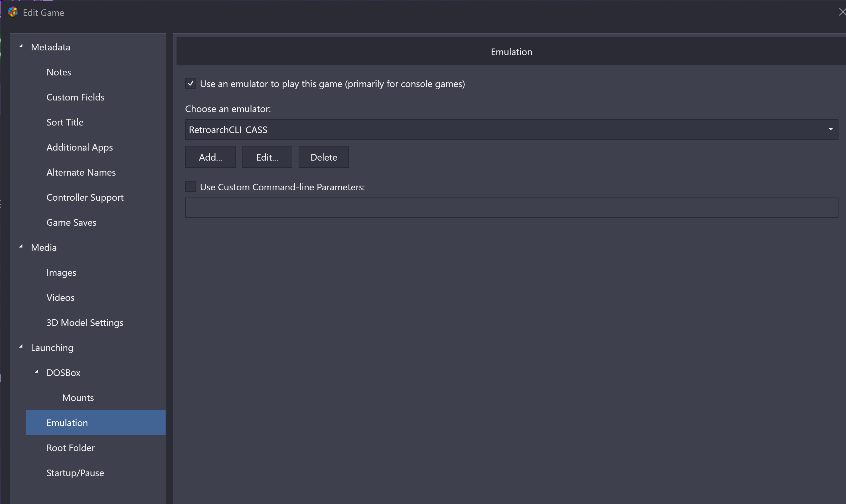Go to Additional Apps settings
Screen dimensions: 846x504
(x=80, y=147)
